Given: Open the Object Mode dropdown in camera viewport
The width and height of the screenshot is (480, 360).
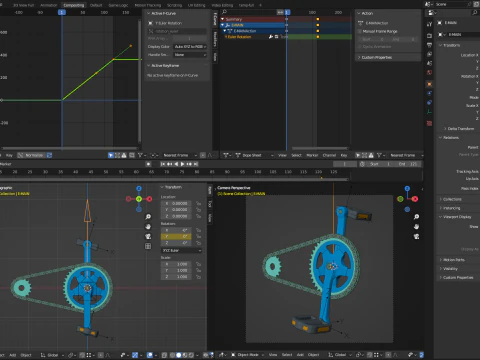Looking at the screenshot, I should [x=247, y=355].
